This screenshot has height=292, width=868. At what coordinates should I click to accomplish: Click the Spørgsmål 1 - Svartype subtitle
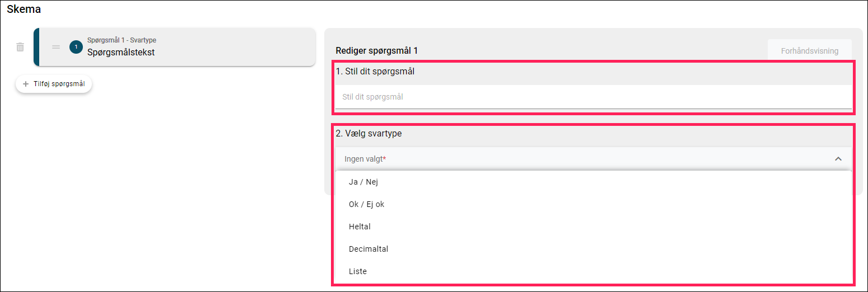point(122,40)
